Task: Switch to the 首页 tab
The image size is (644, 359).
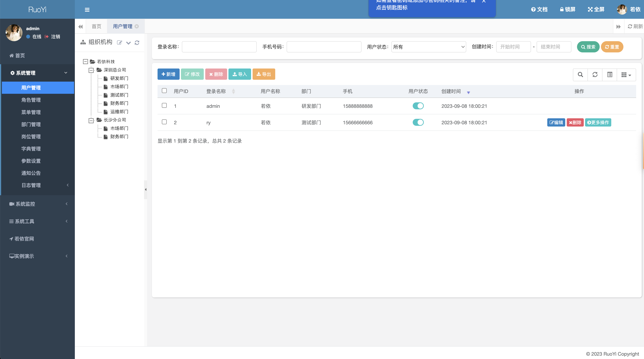Action: 96,26
